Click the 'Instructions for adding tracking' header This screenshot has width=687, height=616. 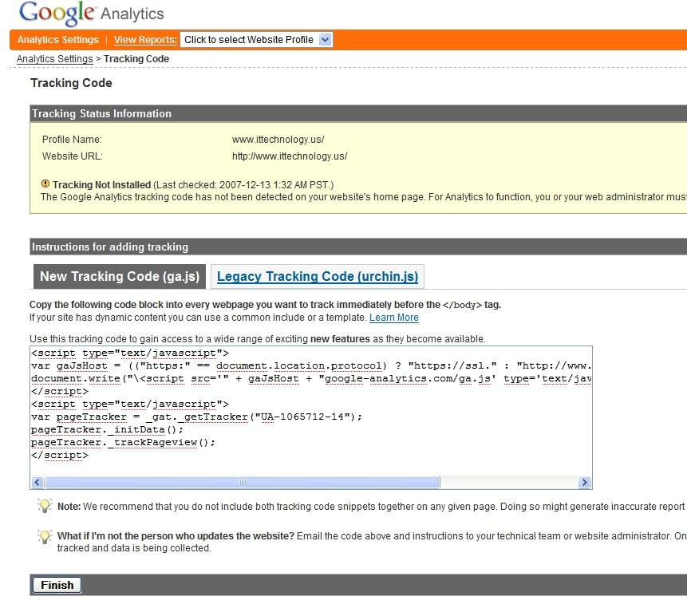pyautogui.click(x=110, y=247)
